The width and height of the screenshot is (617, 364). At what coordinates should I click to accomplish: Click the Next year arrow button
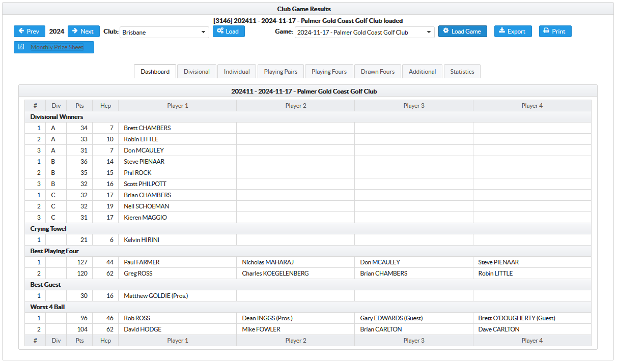click(83, 32)
